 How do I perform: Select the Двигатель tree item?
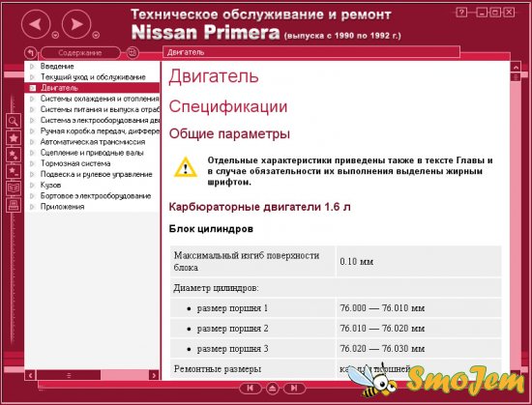[x=59, y=88]
